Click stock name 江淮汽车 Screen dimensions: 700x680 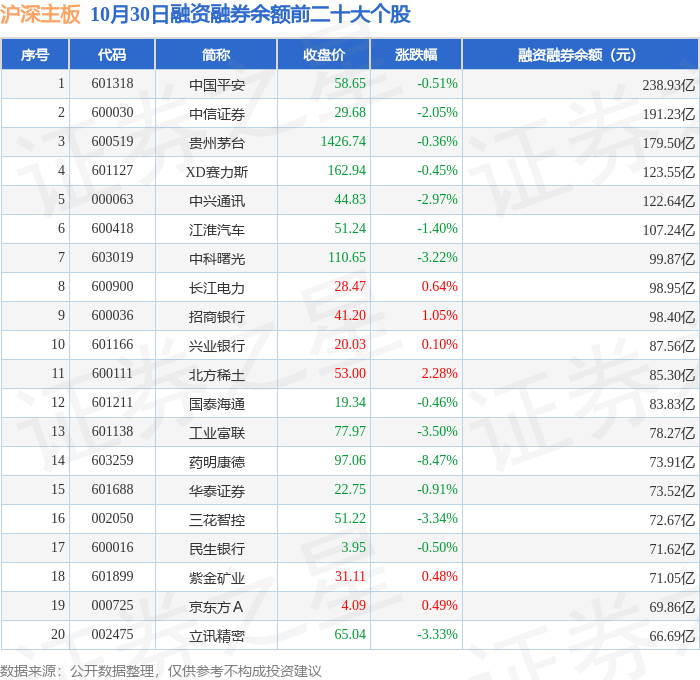pyautogui.click(x=217, y=230)
